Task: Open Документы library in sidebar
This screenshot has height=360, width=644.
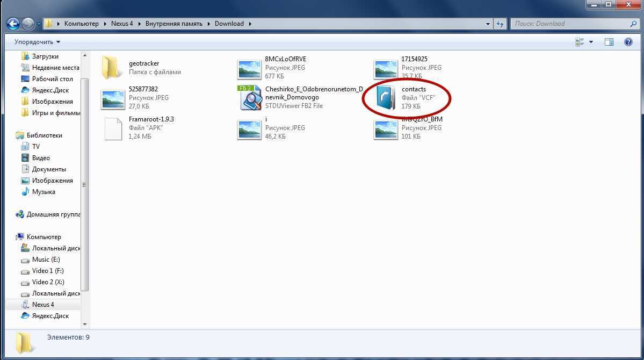Action: (49, 169)
